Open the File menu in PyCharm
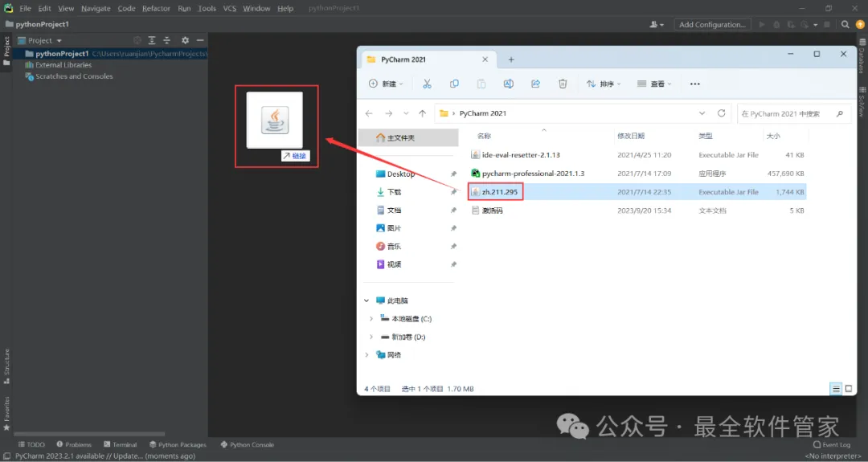Screen dimensions: 868x462 26,8
